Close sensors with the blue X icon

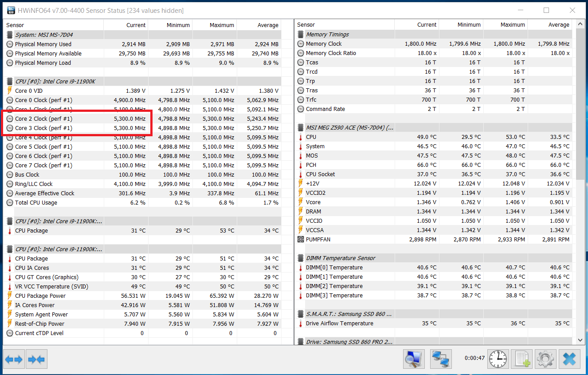(x=569, y=359)
